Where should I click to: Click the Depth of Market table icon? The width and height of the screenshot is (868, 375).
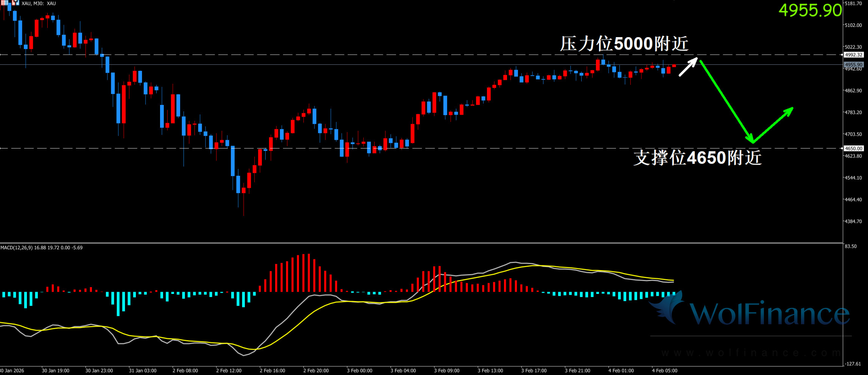pos(5,3)
